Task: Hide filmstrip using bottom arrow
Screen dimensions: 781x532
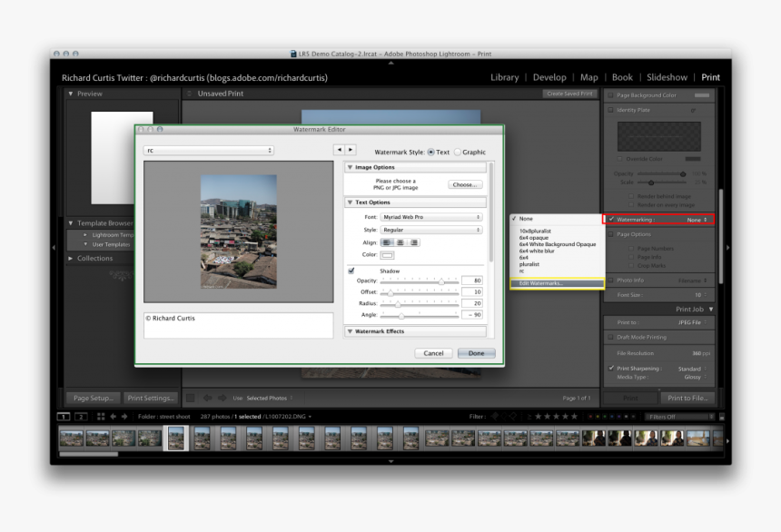Action: coord(391,461)
